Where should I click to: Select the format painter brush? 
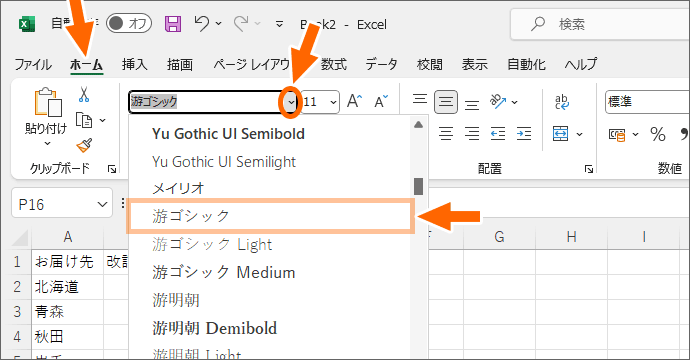coord(84,145)
